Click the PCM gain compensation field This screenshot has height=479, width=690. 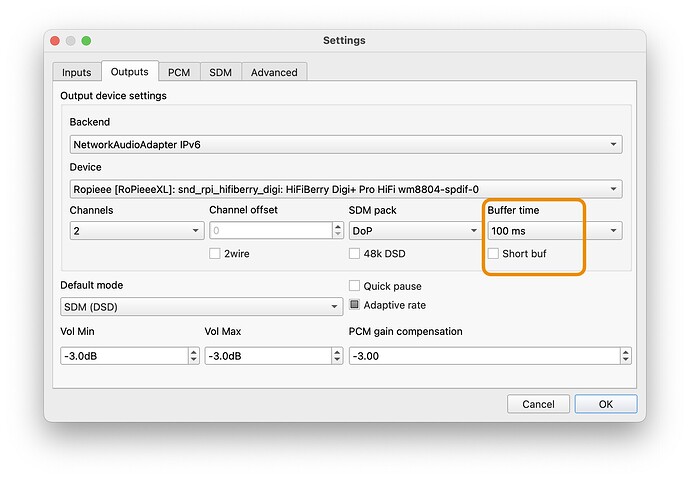tap(483, 356)
